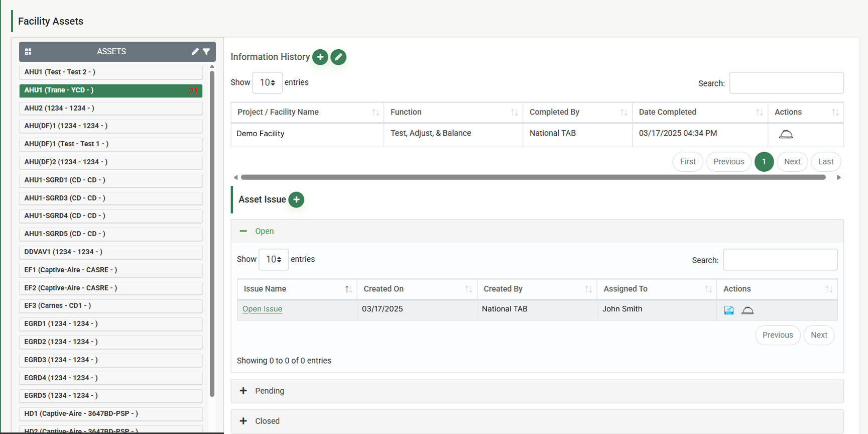
Task: Click the horizontal scrollbar right arrow
Action: (x=838, y=177)
